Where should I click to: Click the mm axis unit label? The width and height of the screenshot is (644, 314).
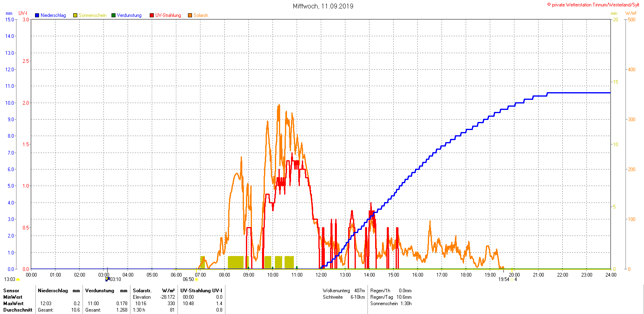point(9,13)
